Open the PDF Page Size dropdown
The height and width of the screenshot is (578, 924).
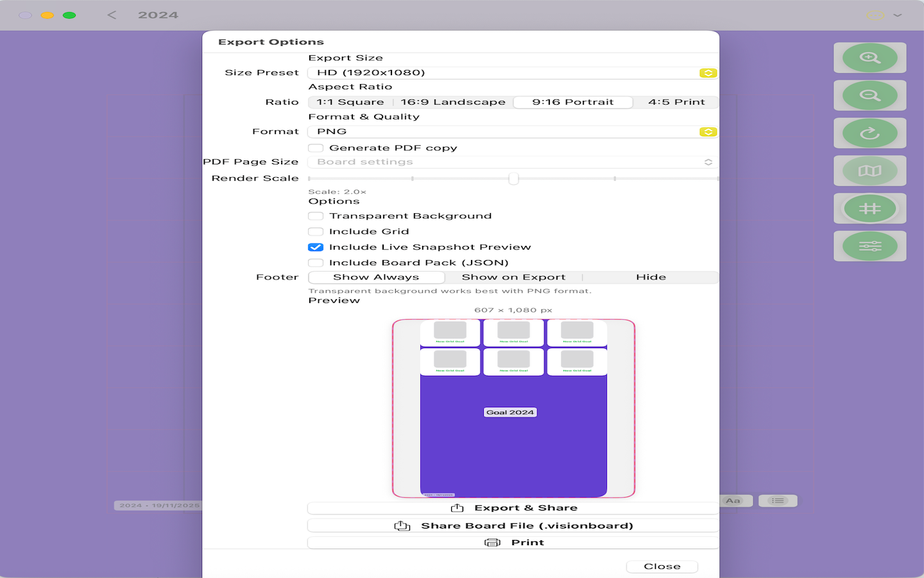click(x=513, y=162)
